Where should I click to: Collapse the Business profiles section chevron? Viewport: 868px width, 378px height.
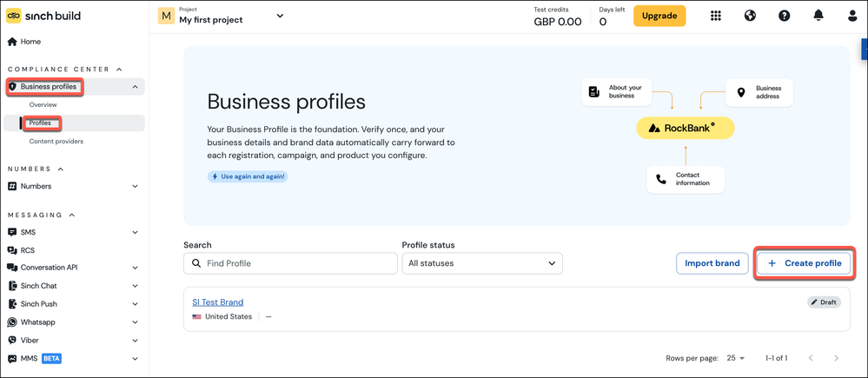pyautogui.click(x=135, y=87)
